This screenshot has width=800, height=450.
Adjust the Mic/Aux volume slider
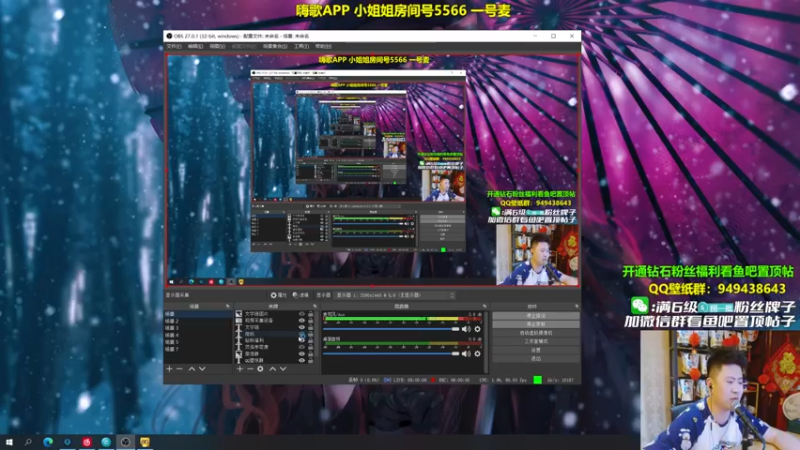(391, 329)
